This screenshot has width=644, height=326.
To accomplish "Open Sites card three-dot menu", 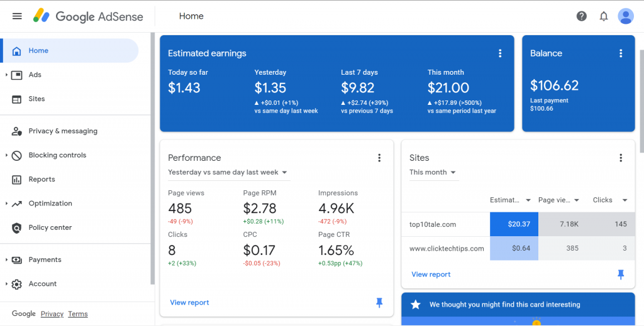I will coord(621,158).
